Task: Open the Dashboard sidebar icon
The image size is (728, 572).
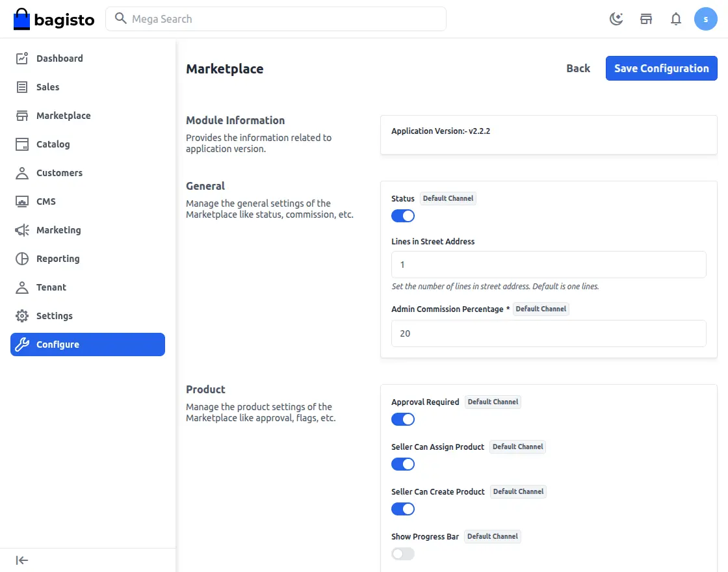Action: (21, 58)
